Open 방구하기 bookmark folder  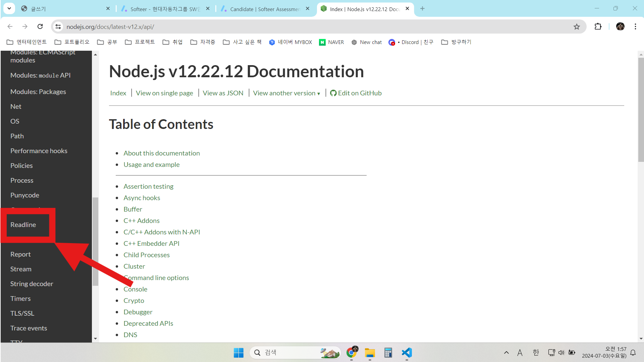click(x=457, y=42)
